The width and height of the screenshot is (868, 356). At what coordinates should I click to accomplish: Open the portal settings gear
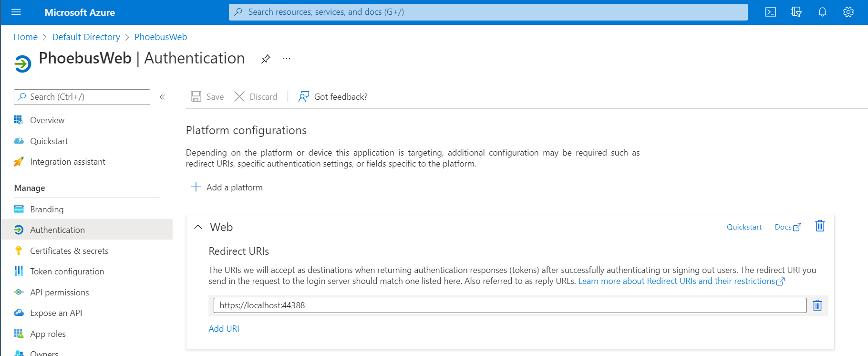coord(848,12)
